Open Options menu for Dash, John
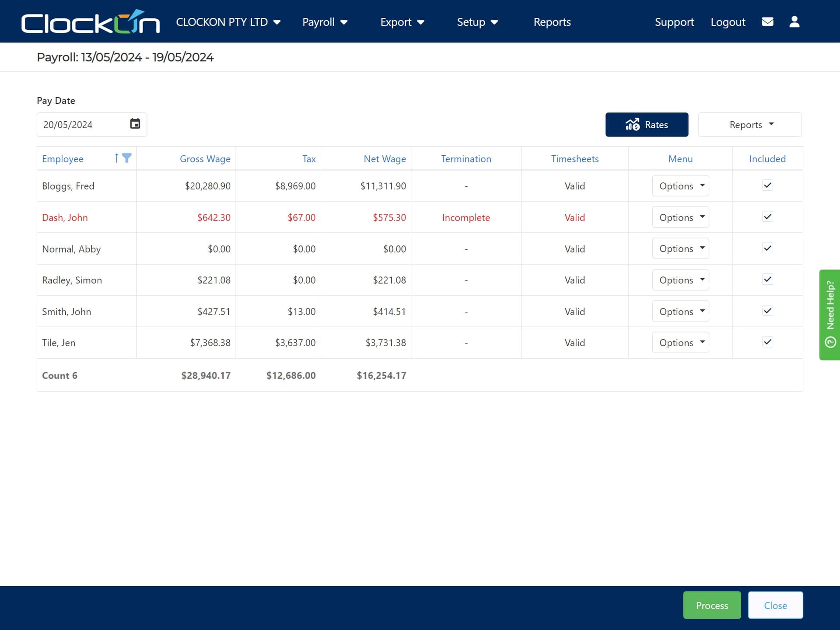This screenshot has width=840, height=630. pyautogui.click(x=680, y=217)
